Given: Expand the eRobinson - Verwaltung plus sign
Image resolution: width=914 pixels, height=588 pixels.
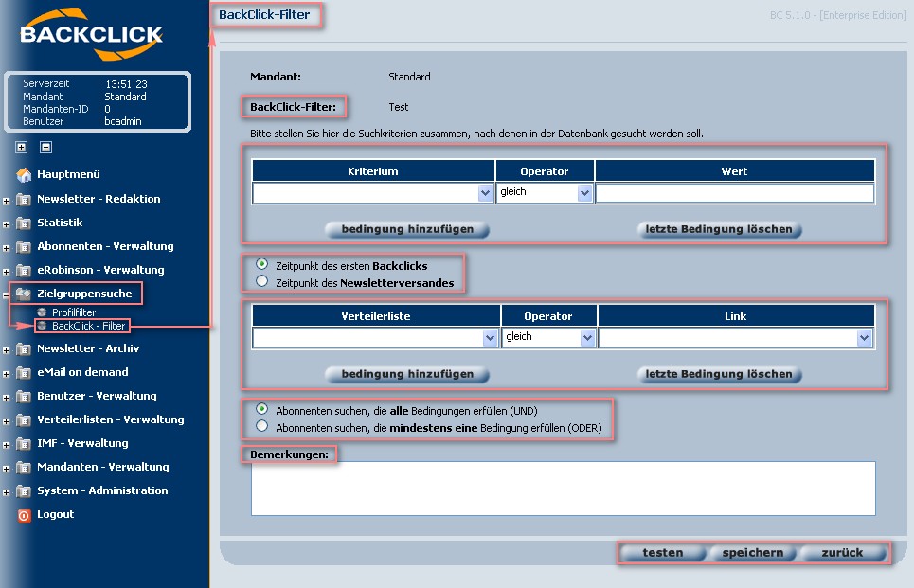Looking at the screenshot, I should pyautogui.click(x=6, y=272).
